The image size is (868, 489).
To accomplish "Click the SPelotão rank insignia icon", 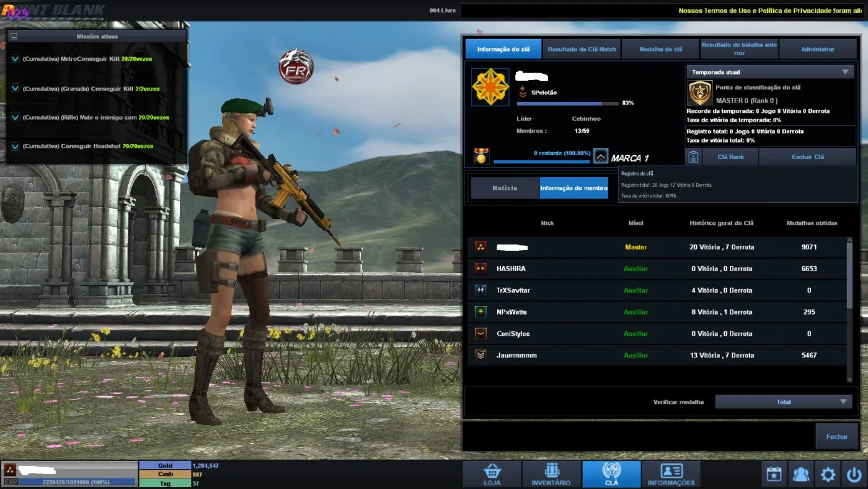I will (523, 92).
